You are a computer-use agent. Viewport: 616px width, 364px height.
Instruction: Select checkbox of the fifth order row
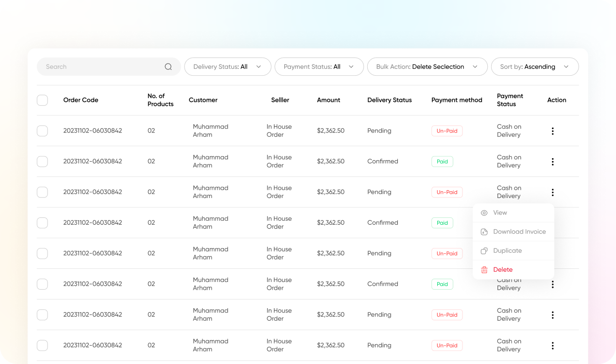click(42, 253)
